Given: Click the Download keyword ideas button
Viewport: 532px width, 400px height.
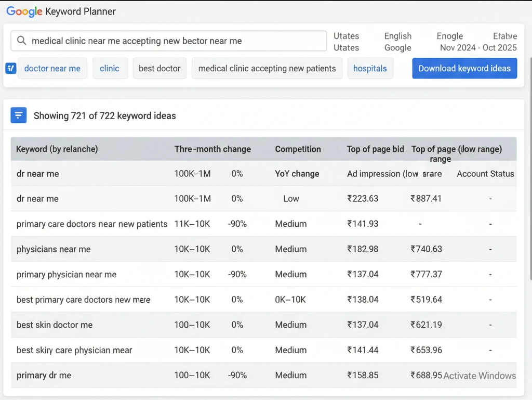Looking at the screenshot, I should click(464, 68).
